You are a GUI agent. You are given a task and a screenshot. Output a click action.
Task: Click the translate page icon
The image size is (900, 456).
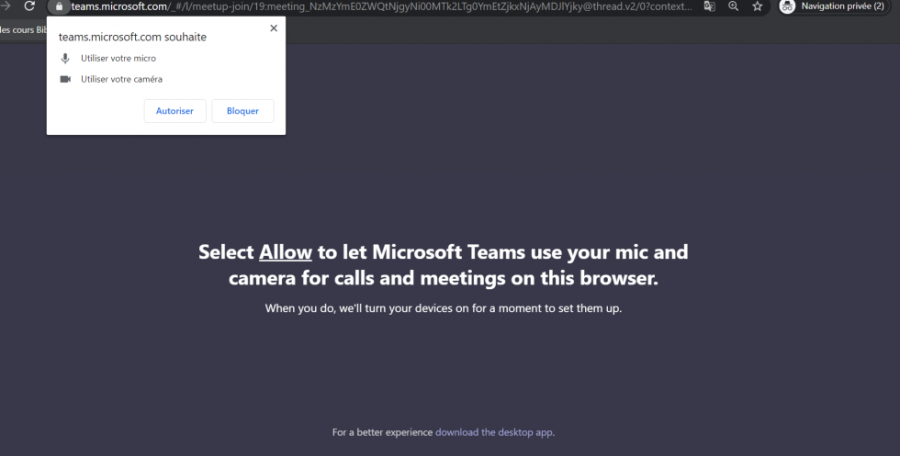709,6
